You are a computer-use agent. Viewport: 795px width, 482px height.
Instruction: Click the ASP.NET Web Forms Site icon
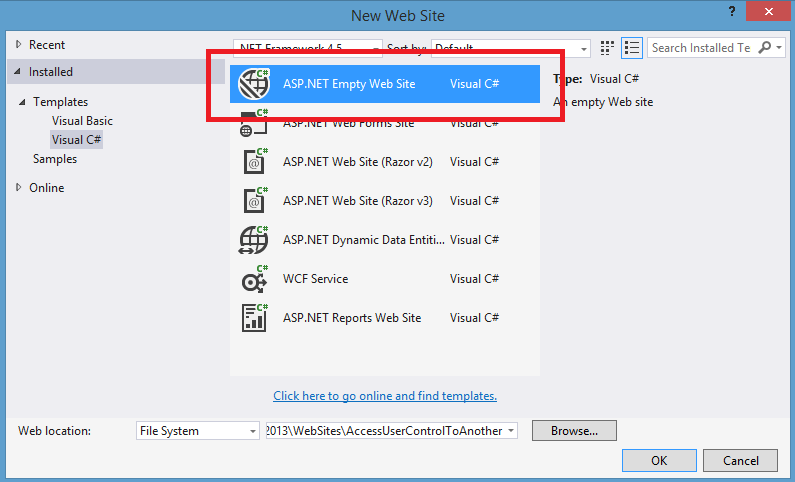coord(254,124)
